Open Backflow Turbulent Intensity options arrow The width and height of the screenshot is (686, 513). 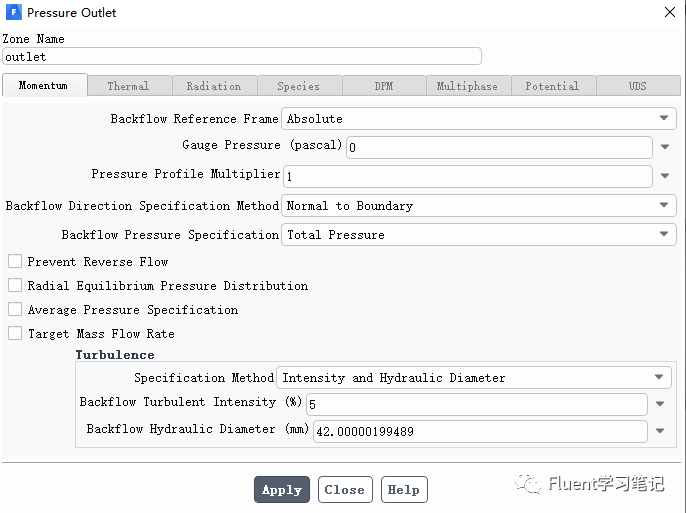[x=660, y=404]
